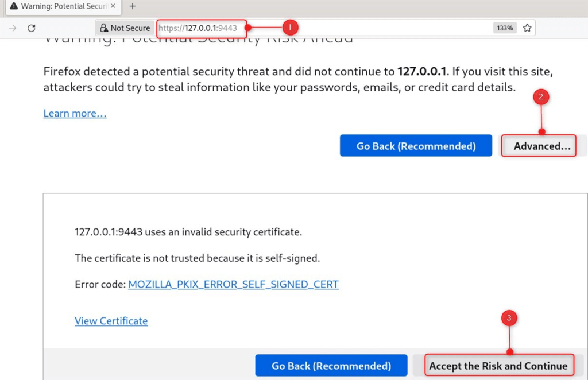
Task: Open a new tab with the plus icon
Action: (x=132, y=7)
